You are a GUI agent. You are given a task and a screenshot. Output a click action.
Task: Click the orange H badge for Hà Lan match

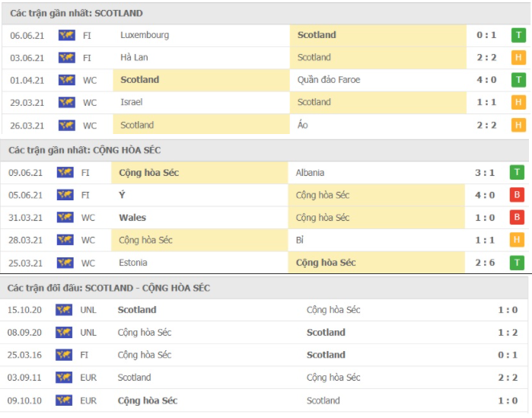click(x=518, y=58)
